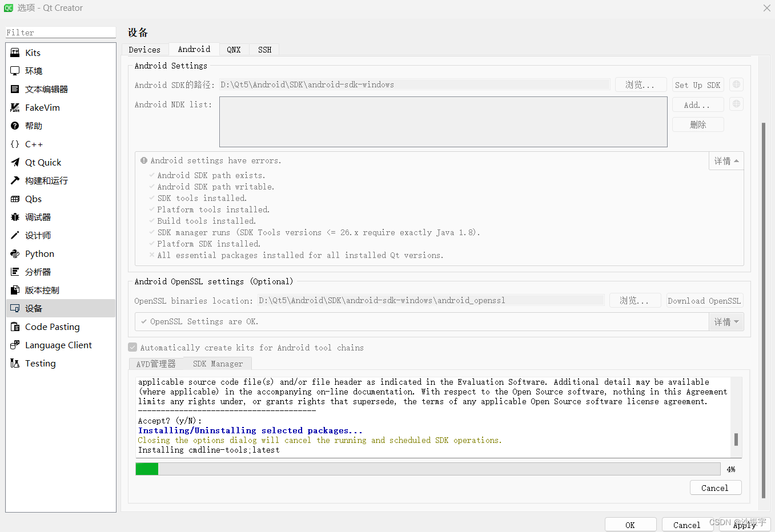Select the 版本控制 category icon
The width and height of the screenshot is (775, 532).
[x=15, y=290]
